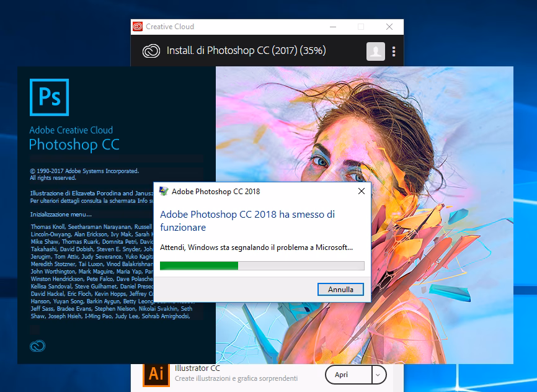Click the Creative Cloud logo in the header
Image resolution: width=537 pixels, height=392 pixels.
click(x=151, y=51)
